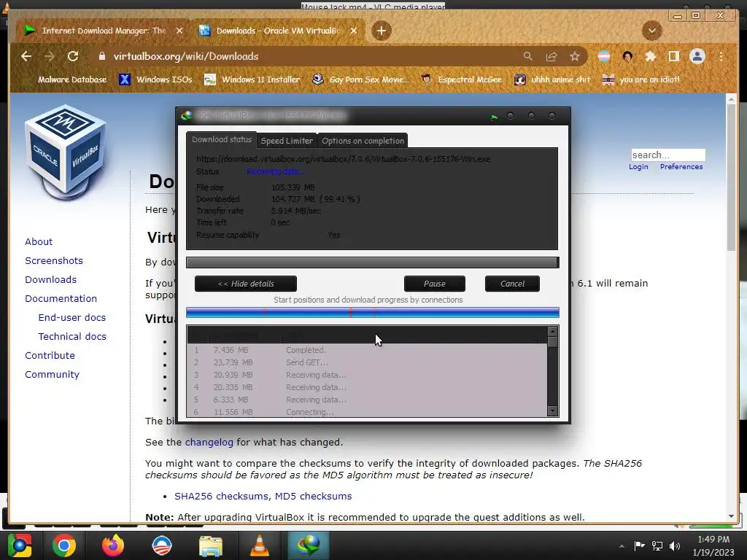Share this page via share icon

(x=551, y=56)
